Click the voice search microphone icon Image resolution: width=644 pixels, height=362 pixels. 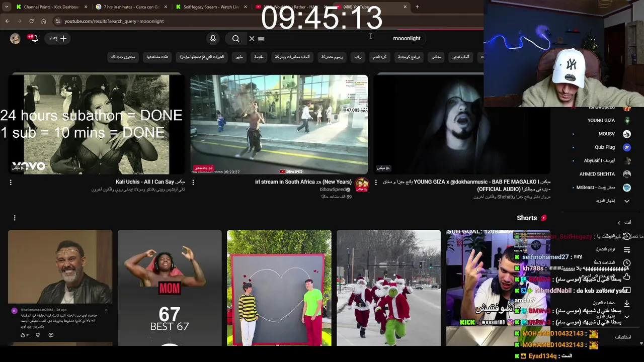213,38
